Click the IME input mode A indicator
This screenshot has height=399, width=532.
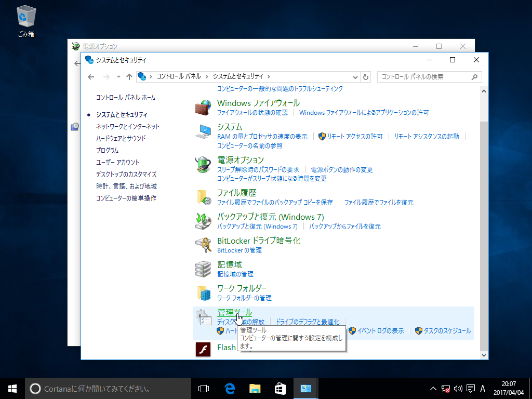(483, 389)
